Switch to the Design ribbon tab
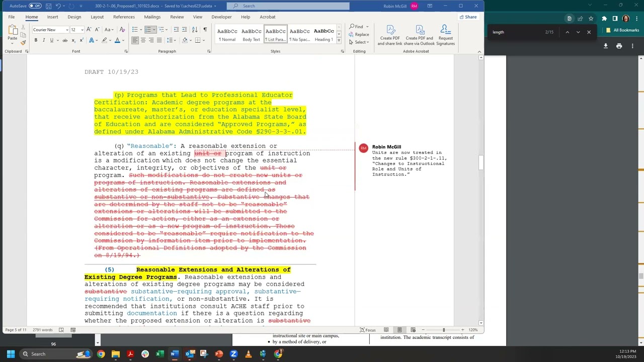Image resolution: width=644 pixels, height=362 pixels. (74, 17)
